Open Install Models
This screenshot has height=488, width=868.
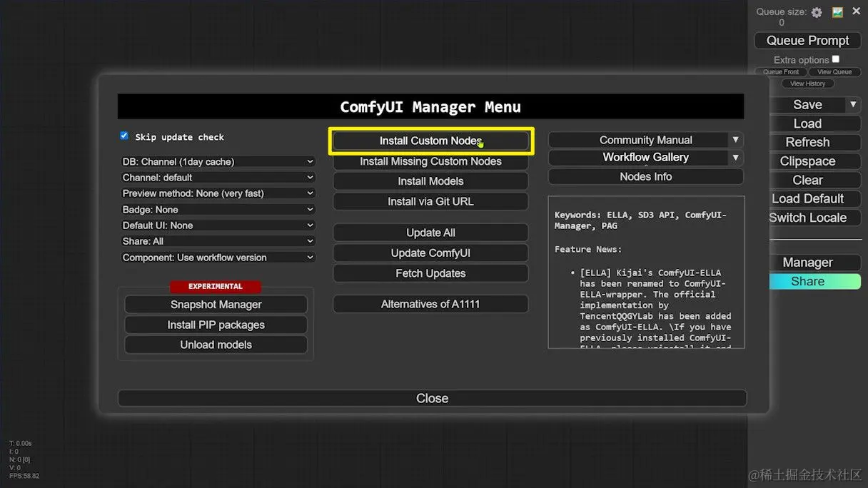pos(430,181)
